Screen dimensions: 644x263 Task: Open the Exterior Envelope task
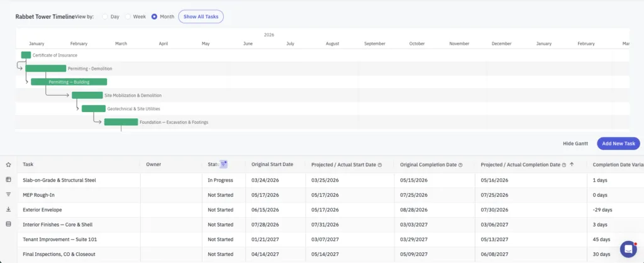click(42, 210)
